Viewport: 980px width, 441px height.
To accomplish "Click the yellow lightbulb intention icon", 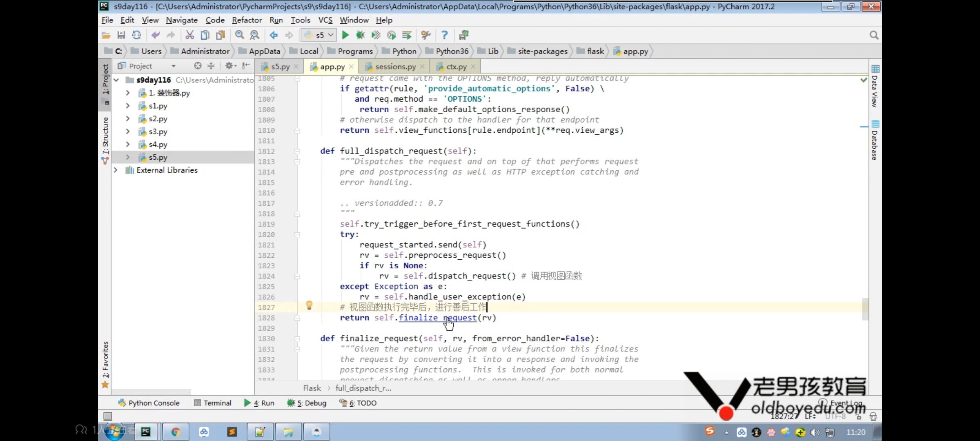I will pos(309,305).
